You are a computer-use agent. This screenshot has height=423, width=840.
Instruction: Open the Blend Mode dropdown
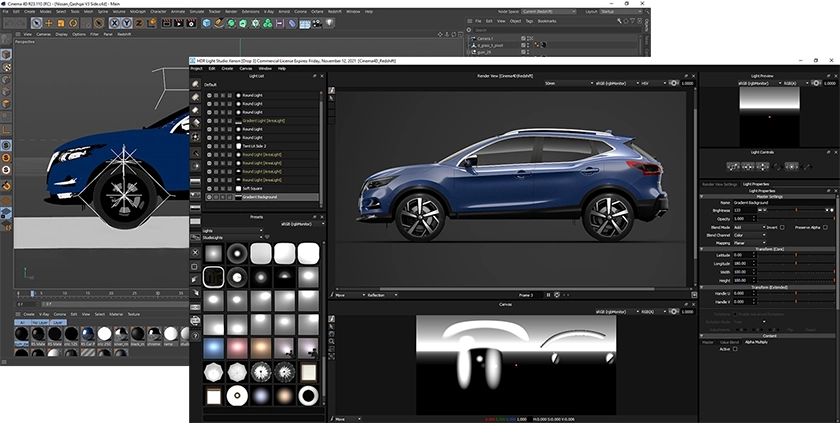748,227
